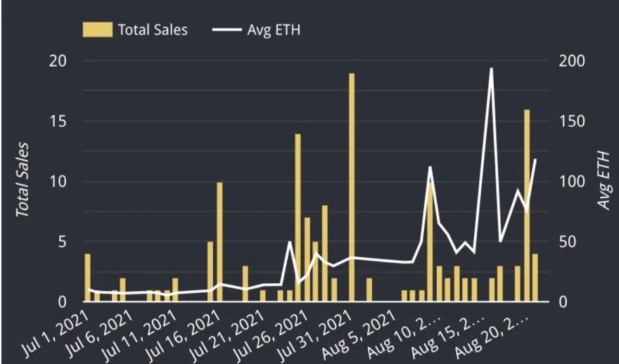
Task: Click the Avg ETH line peak near 200
Action: pos(491,69)
